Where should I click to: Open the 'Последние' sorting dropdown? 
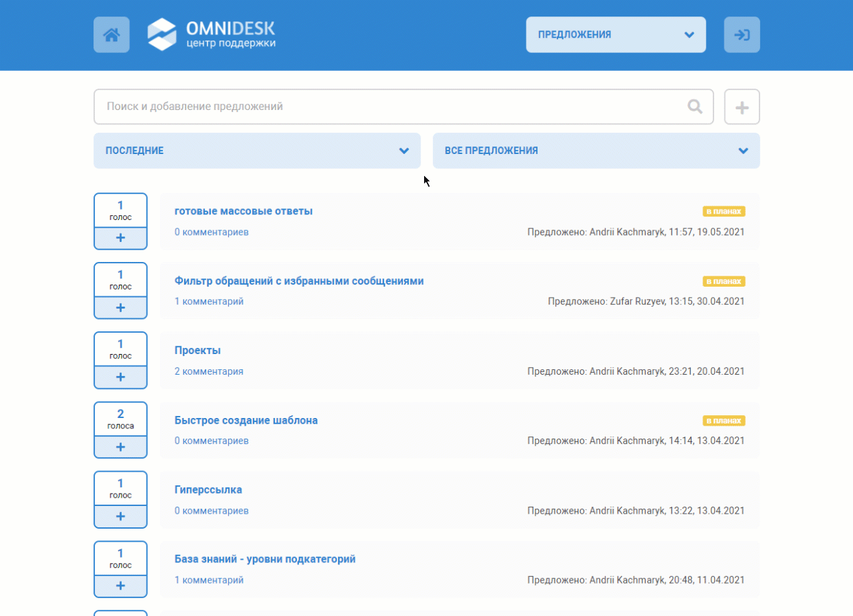(257, 151)
